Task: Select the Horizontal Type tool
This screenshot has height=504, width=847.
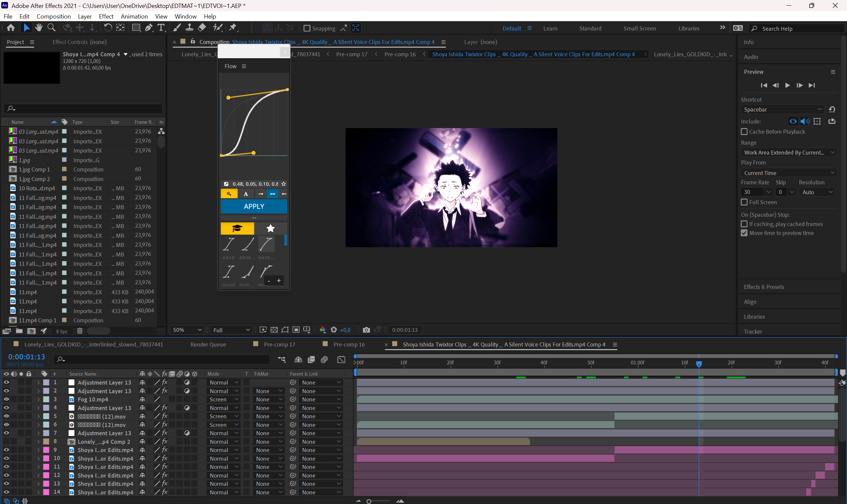Action: [x=161, y=28]
